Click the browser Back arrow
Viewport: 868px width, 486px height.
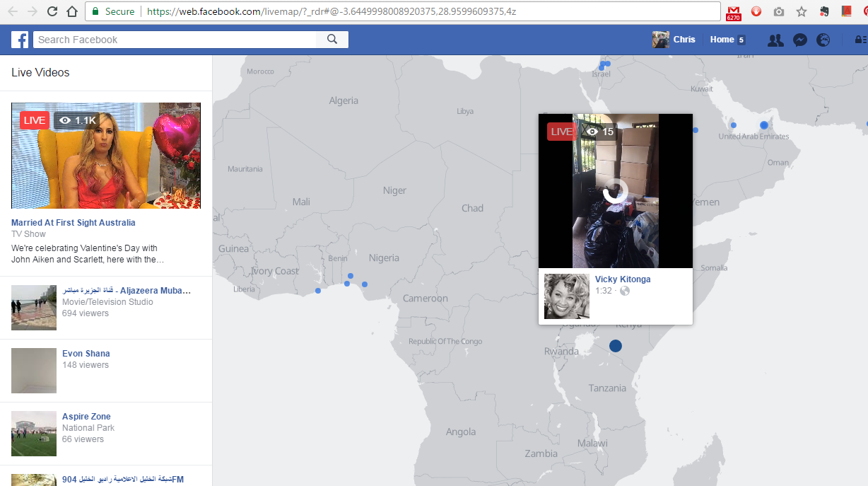click(13, 11)
